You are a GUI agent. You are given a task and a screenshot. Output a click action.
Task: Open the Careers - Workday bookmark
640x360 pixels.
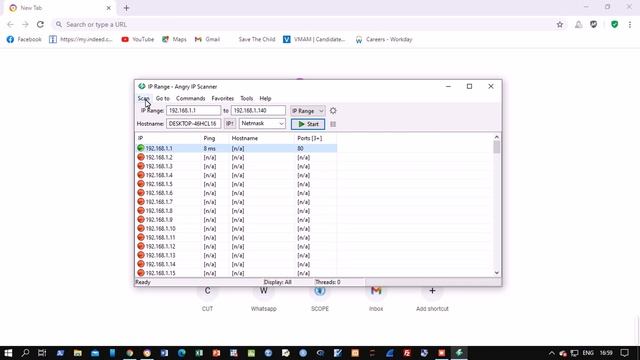[x=384, y=39]
